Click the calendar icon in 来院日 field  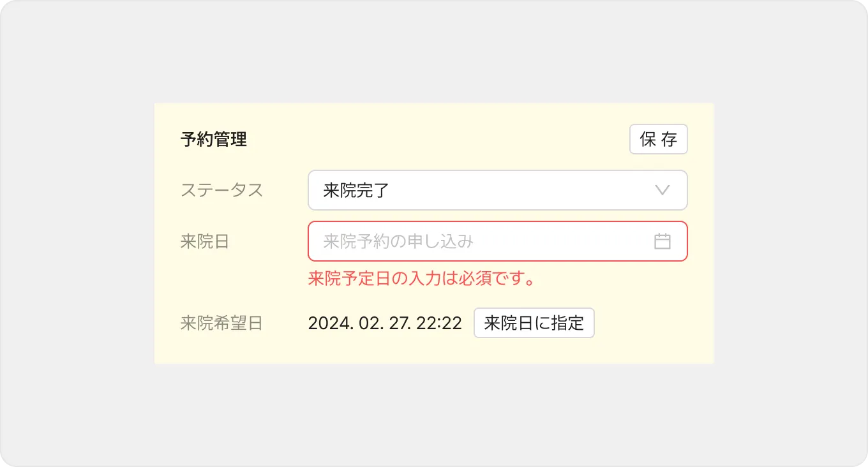(x=662, y=241)
